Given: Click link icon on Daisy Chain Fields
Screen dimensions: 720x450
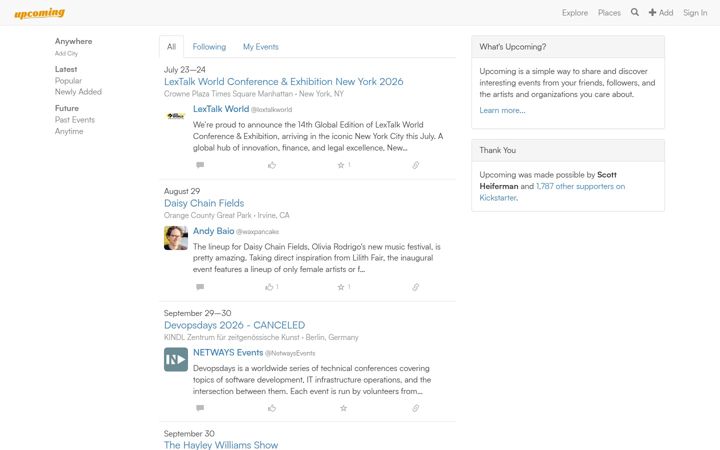Looking at the screenshot, I should pyautogui.click(x=415, y=287).
